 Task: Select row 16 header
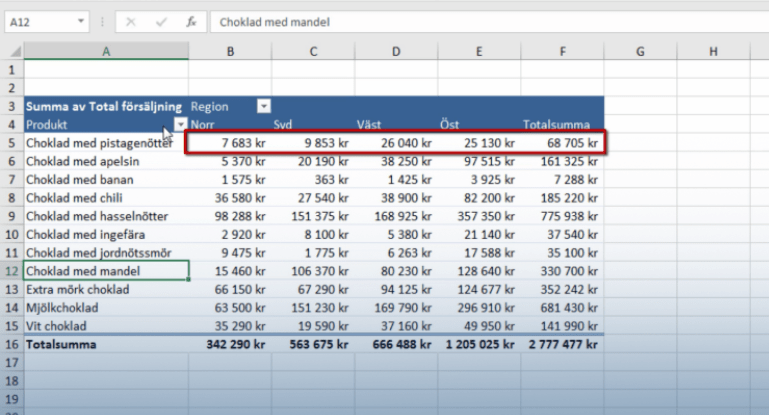[12, 344]
